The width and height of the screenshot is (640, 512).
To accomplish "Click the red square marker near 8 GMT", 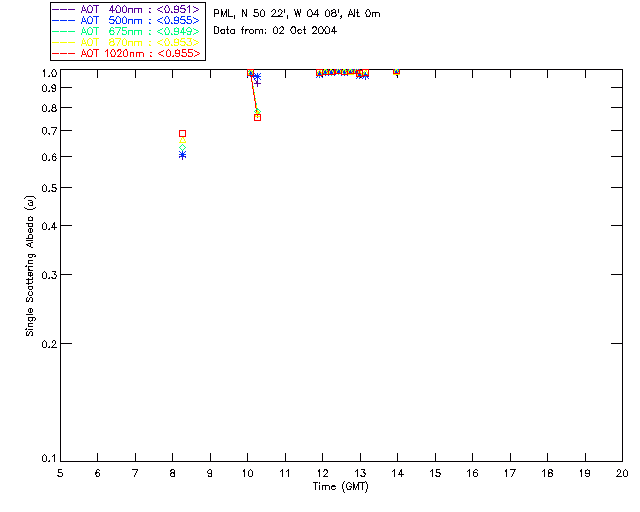I will point(182,134).
